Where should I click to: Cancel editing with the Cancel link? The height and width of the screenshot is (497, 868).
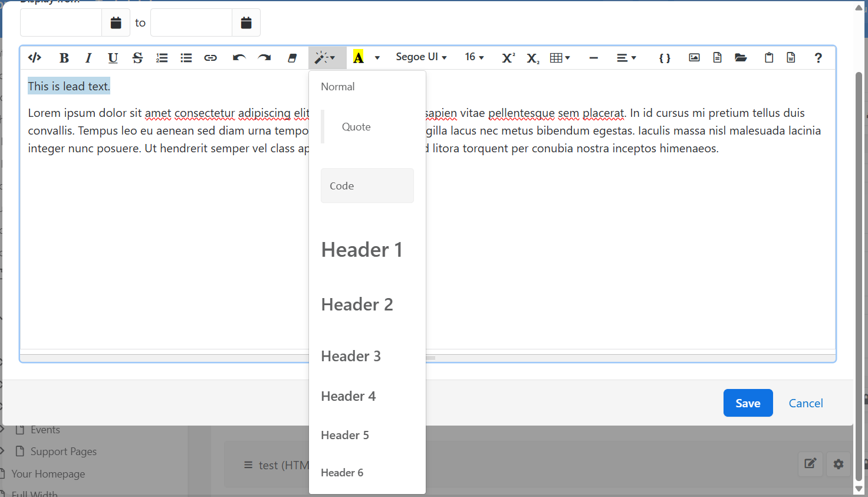click(x=805, y=403)
